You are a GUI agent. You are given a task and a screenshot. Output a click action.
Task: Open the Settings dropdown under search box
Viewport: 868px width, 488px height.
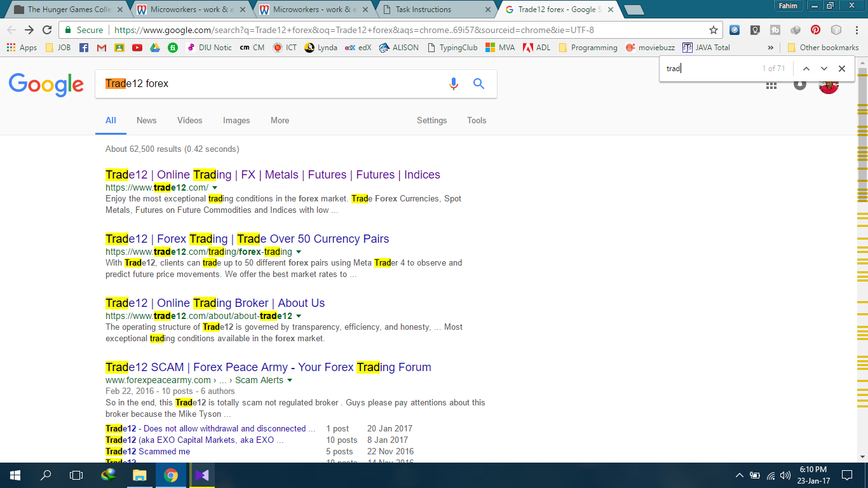[431, 120]
